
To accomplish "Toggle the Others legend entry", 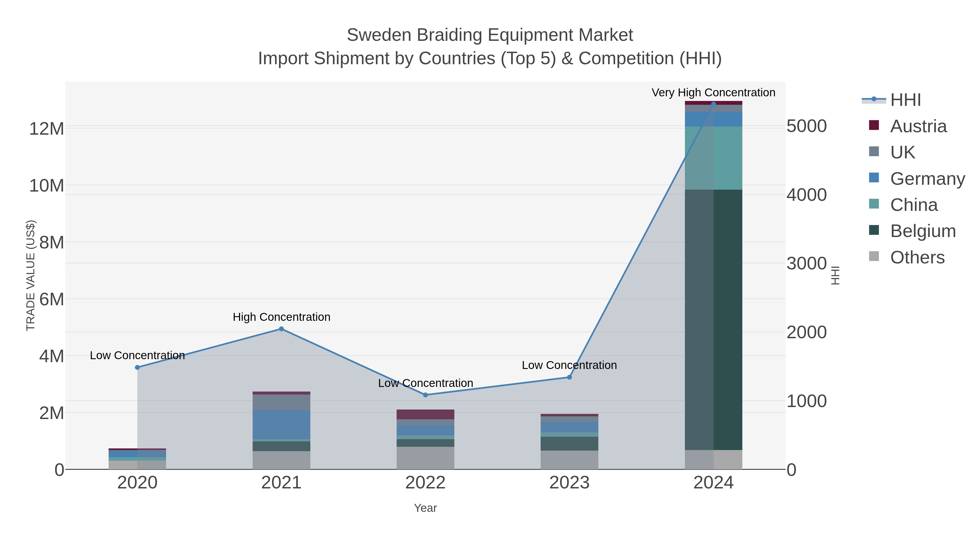I will coord(906,257).
